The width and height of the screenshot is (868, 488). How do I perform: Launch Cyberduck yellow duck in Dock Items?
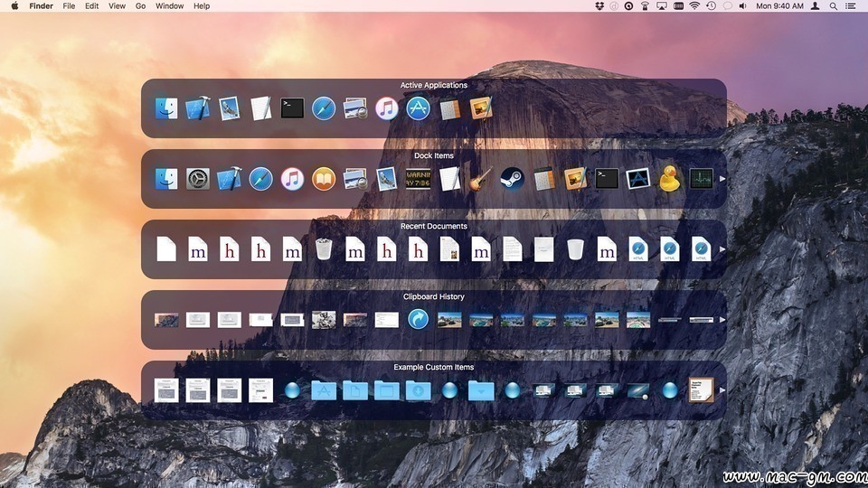click(670, 179)
